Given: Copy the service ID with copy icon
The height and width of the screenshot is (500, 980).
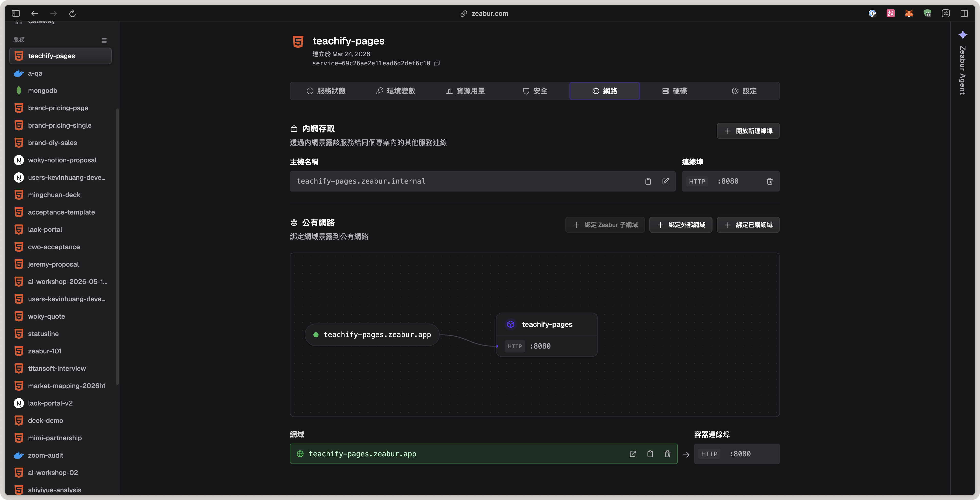Looking at the screenshot, I should pos(437,63).
